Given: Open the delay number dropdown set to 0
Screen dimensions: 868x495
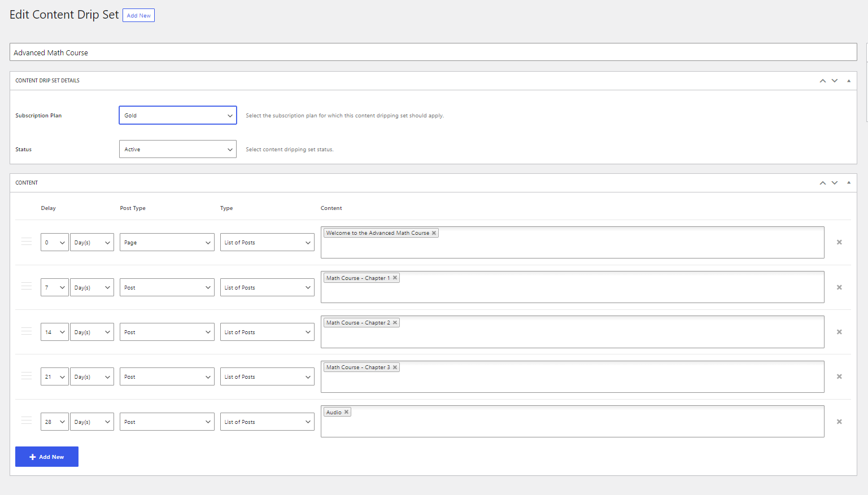Looking at the screenshot, I should [x=55, y=242].
